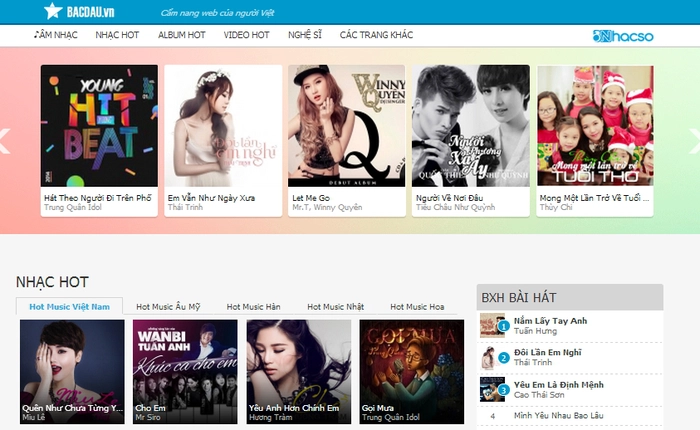700x430 pixels.
Task: Open artist link Thùy Chi
Action: coord(556,207)
